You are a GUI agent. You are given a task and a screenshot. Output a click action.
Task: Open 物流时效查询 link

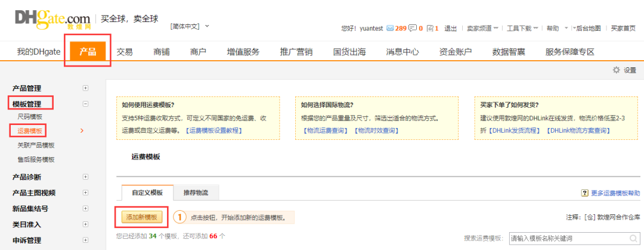pos(376,131)
